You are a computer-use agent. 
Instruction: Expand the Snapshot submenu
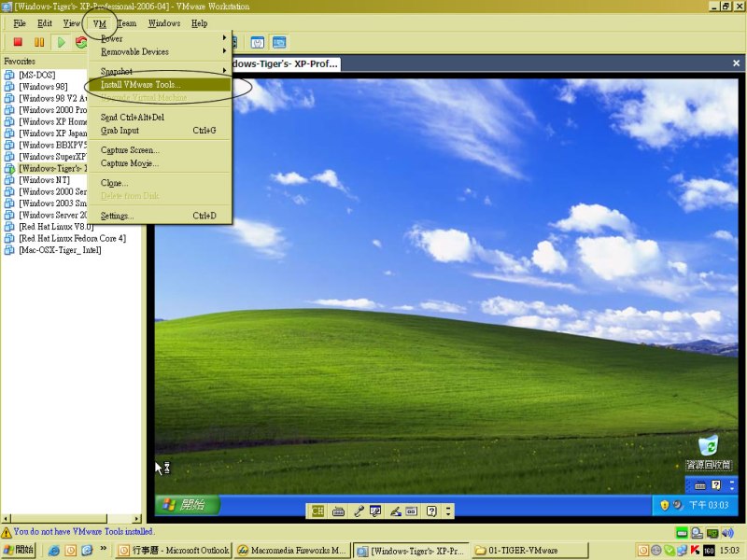[160, 71]
